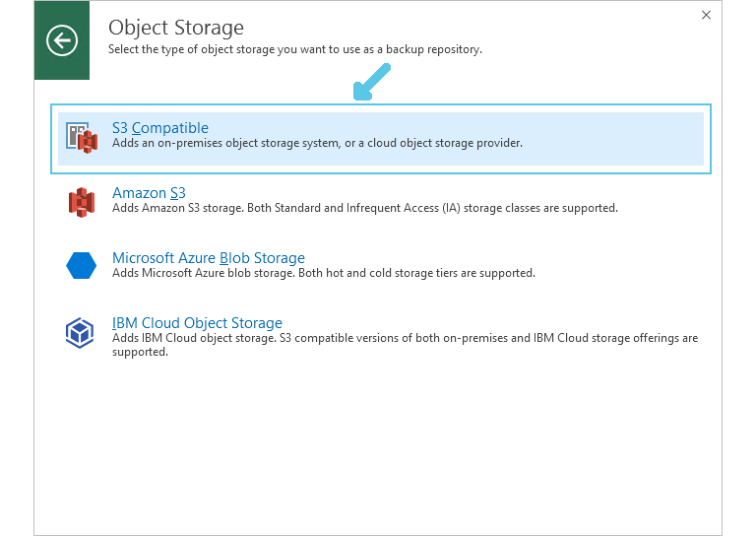Click the blue Azure hexagon icon
Screen dimensions: 756x536
click(x=81, y=265)
